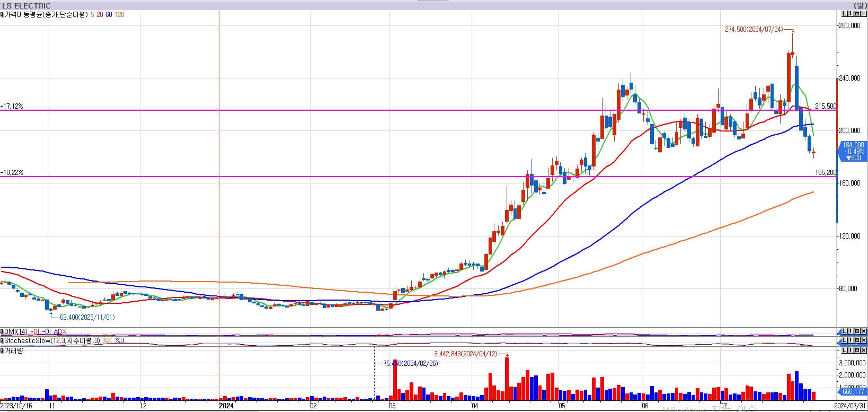The image size is (868, 412).
Task: Select the StochasticSlow(12,3,지수이평,3) label
Action: pyautogui.click(x=52, y=340)
